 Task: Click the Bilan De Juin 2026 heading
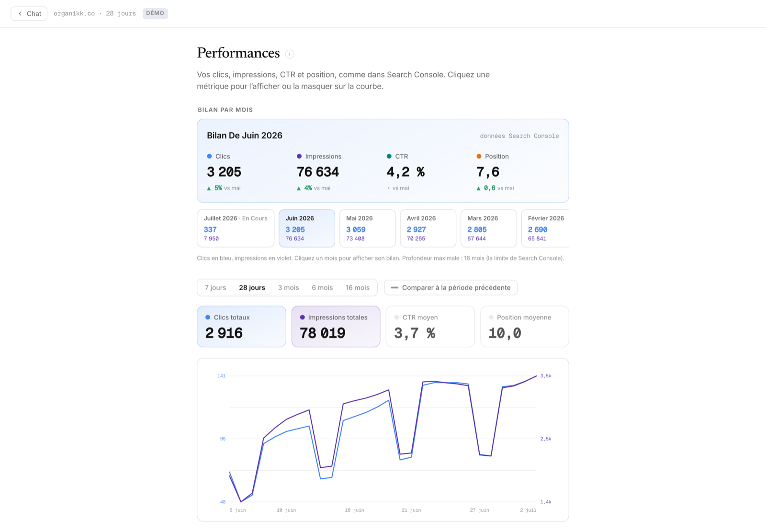pyautogui.click(x=245, y=136)
